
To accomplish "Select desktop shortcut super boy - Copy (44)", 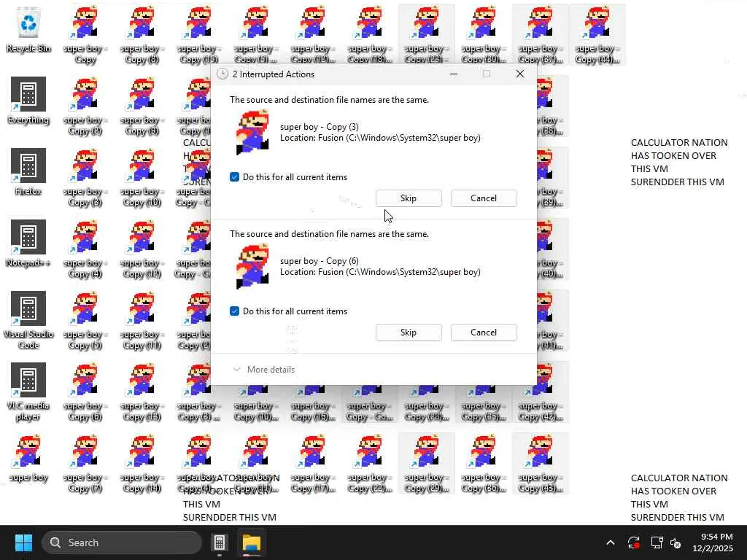I will point(597,35).
